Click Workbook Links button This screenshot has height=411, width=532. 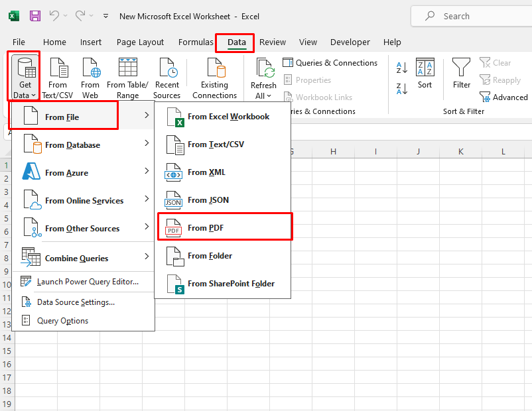318,97
